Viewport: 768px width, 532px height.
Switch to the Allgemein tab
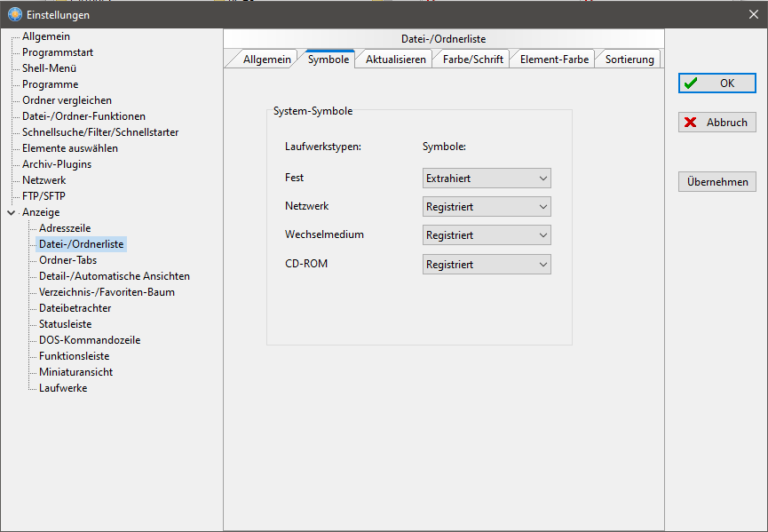point(266,60)
